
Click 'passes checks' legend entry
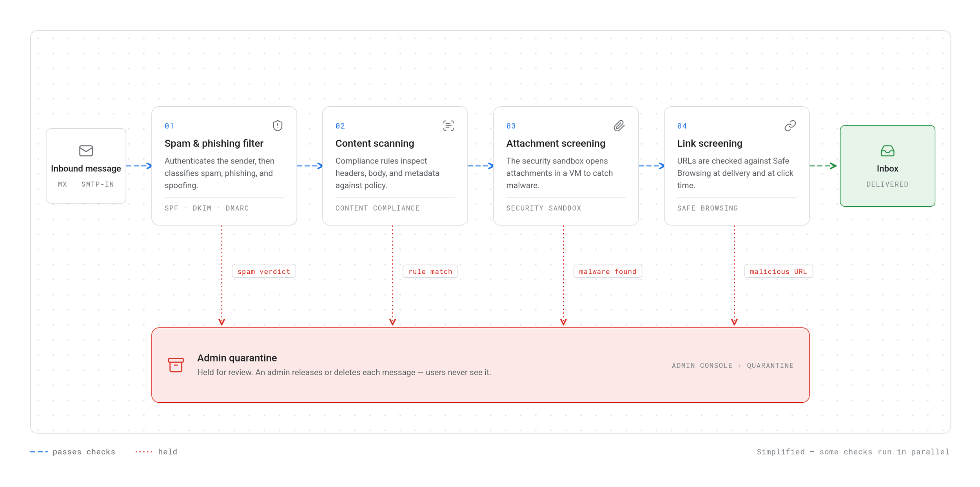pyautogui.click(x=73, y=452)
